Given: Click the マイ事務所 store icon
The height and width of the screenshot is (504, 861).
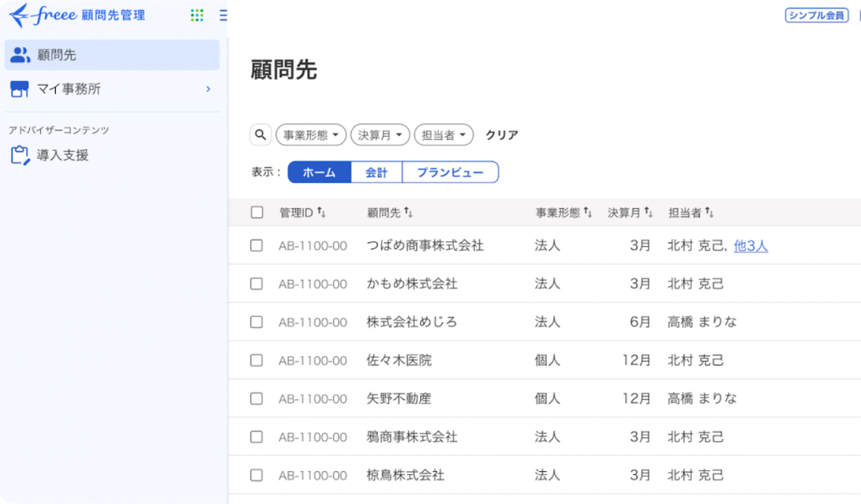Looking at the screenshot, I should [x=19, y=89].
